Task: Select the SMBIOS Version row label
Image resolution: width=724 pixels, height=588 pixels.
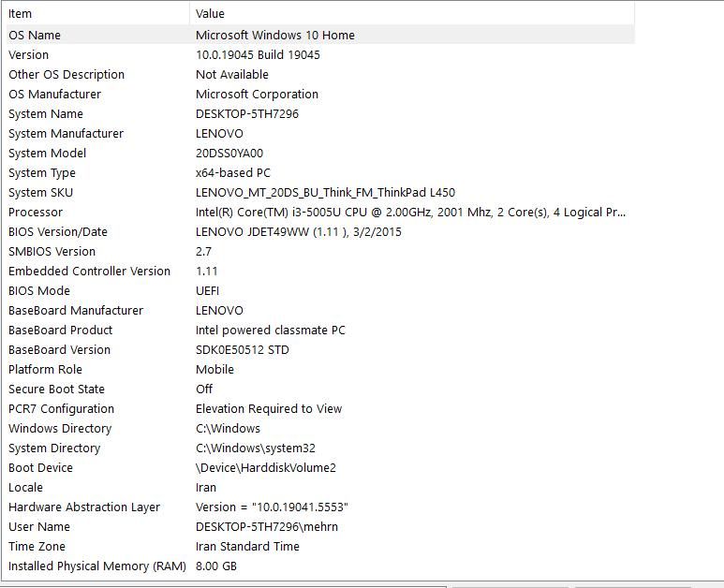Action: click(52, 252)
